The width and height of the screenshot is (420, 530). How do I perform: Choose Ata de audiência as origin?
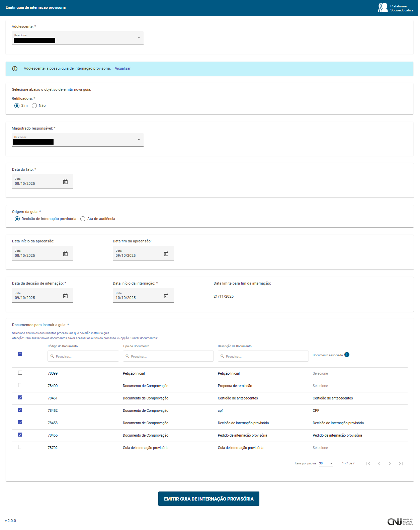coord(83,219)
